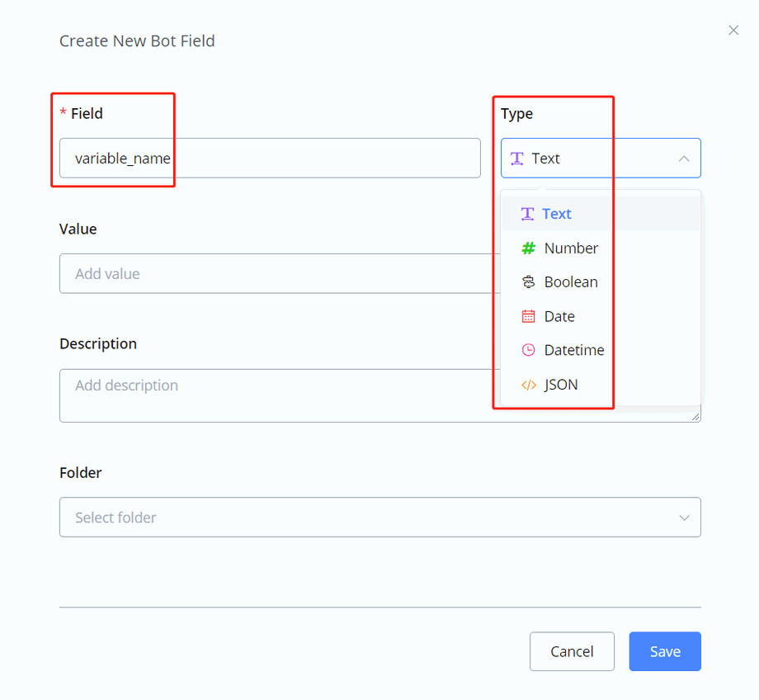Click the pink Datetime clock icon
The image size is (759, 700).
click(529, 350)
